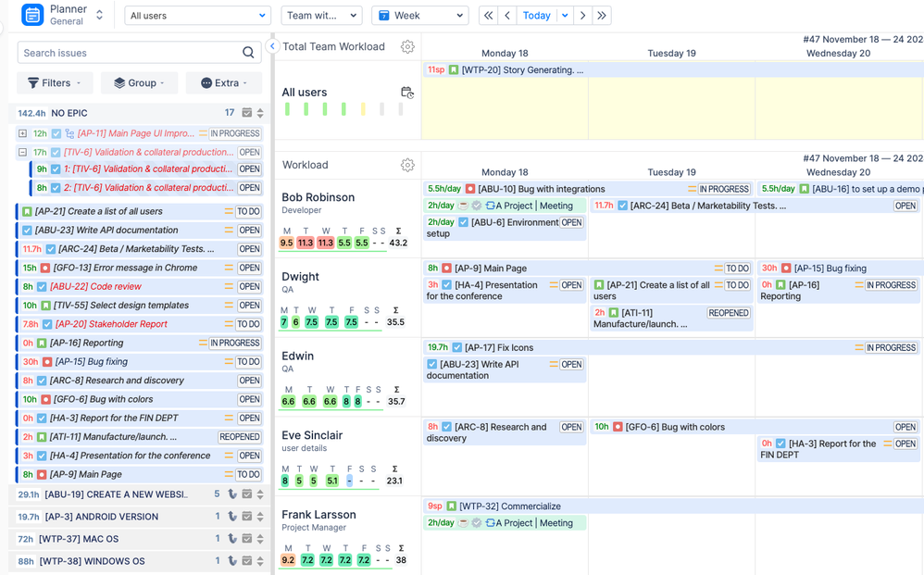Viewport: 924px width, 575px height.
Task: Toggle checkbox on ABU-22 Code review
Action: pyautogui.click(x=42, y=287)
